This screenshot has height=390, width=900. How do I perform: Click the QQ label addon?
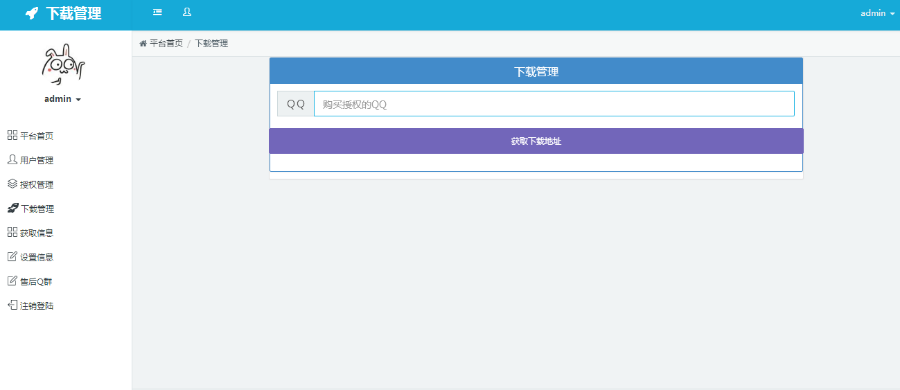coord(296,104)
